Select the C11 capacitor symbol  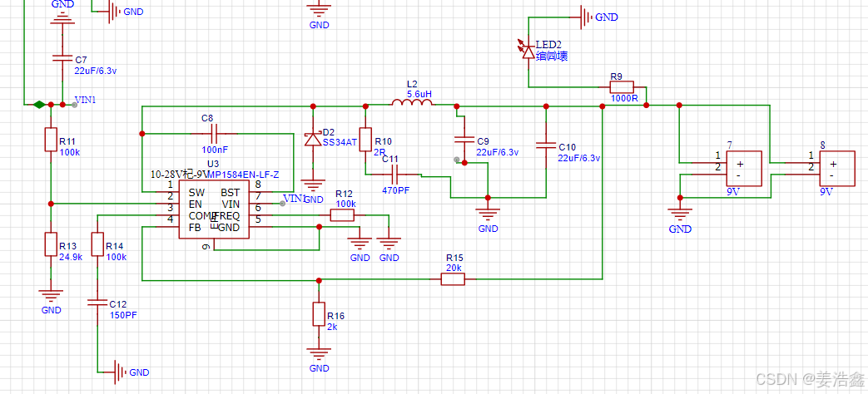click(394, 175)
